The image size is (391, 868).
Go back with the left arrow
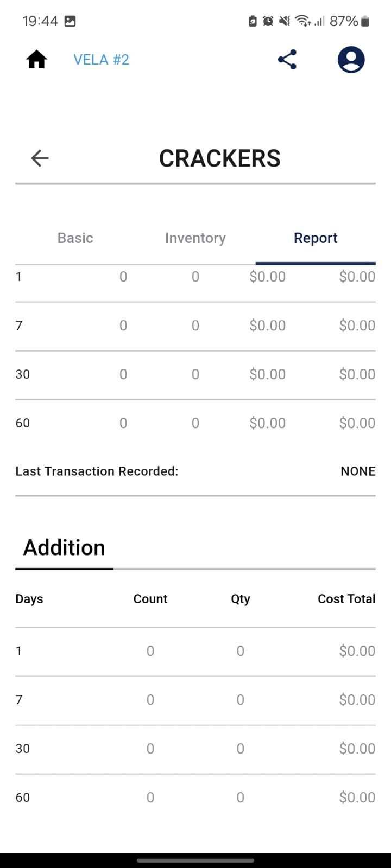pyautogui.click(x=40, y=158)
